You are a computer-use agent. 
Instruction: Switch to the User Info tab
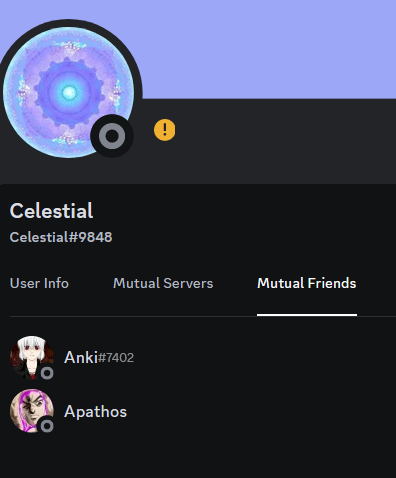coord(39,283)
